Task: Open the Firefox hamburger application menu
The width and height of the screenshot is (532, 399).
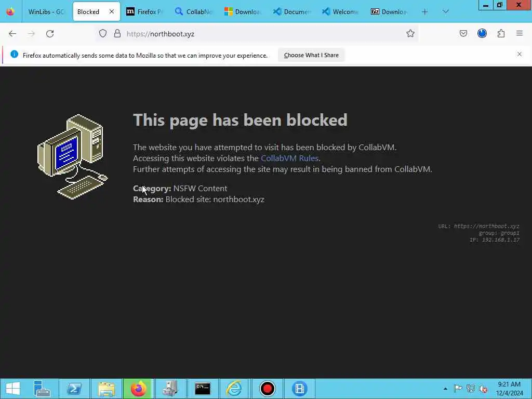Action: [x=520, y=33]
